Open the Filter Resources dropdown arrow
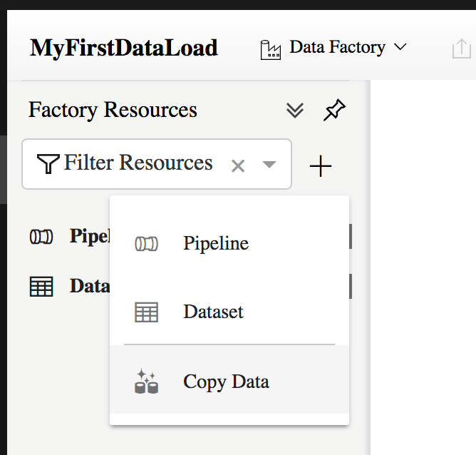This screenshot has width=476, height=455. click(x=269, y=164)
